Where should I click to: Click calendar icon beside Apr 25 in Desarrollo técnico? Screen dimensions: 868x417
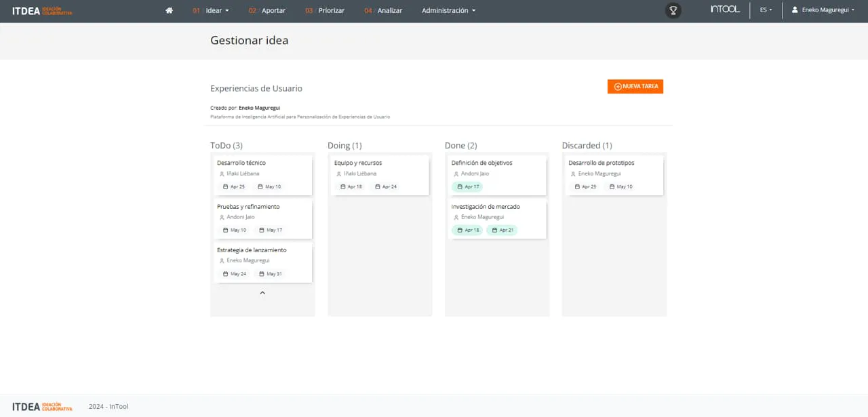226,186
